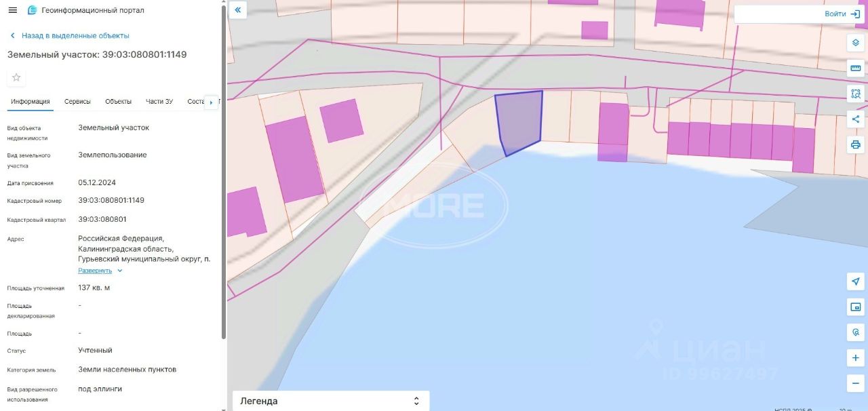Expand the Легенда panel
868x411 pixels.
pyautogui.click(x=331, y=401)
